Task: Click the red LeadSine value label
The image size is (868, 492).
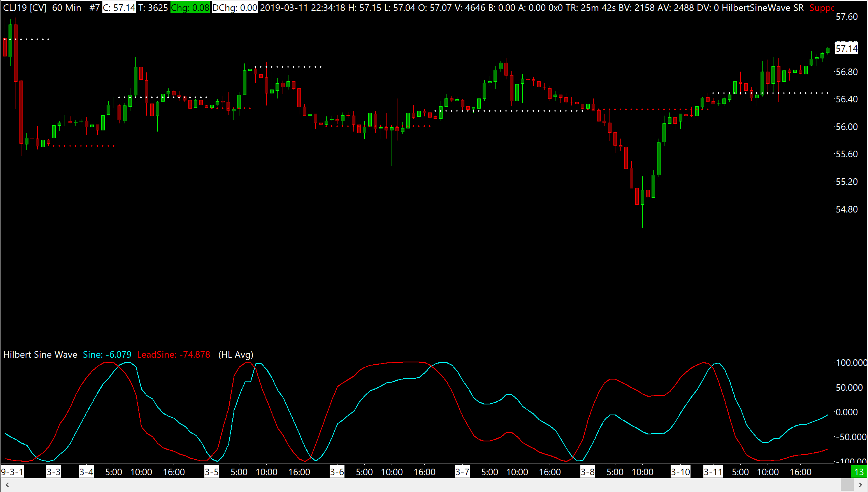Action: (174, 355)
